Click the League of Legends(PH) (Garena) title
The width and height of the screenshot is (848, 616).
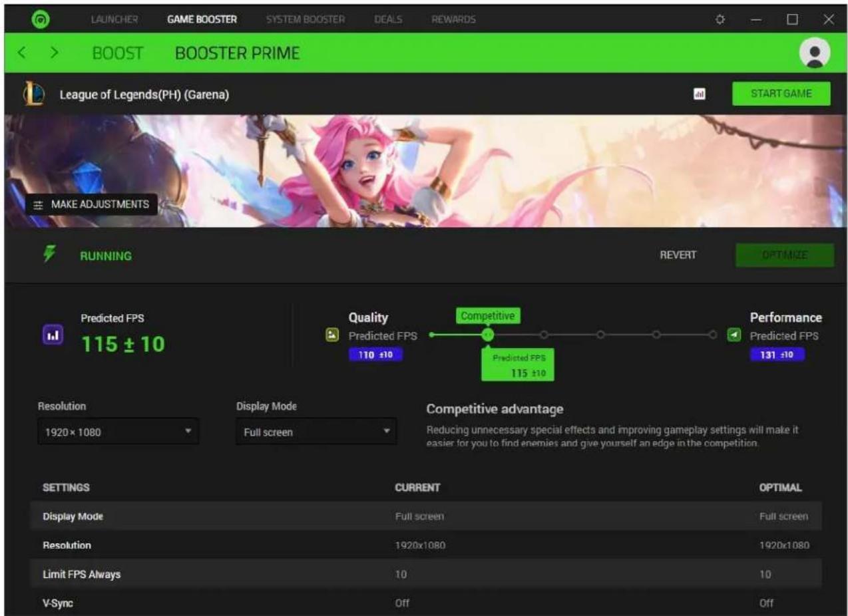[144, 94]
